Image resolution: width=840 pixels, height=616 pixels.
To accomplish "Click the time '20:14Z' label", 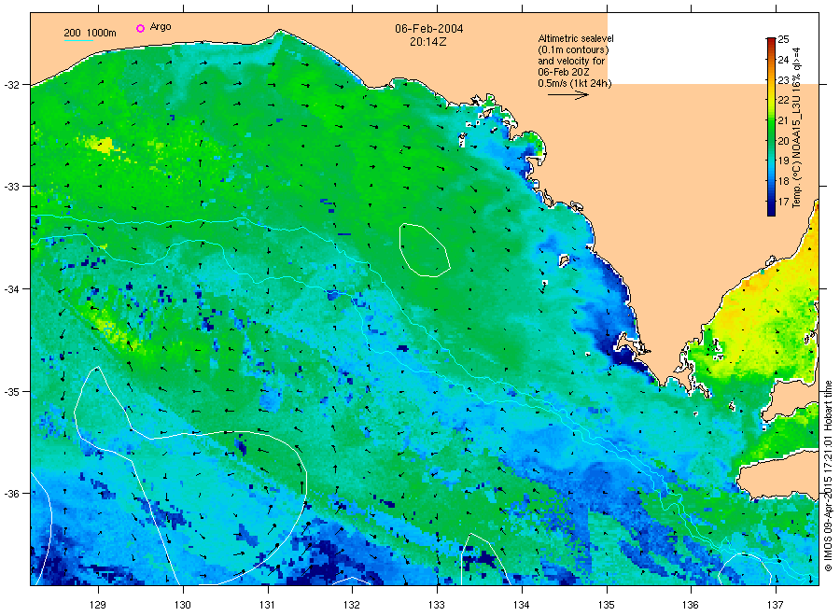I will [428, 41].
